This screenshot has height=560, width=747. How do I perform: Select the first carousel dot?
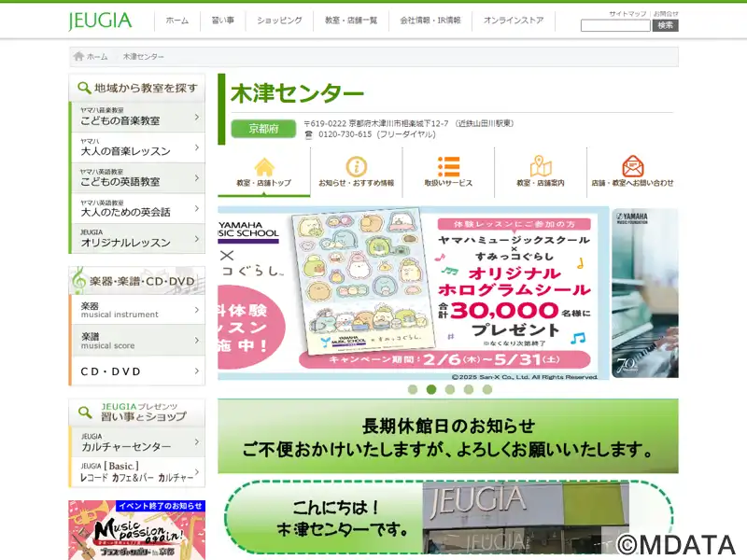(413, 389)
